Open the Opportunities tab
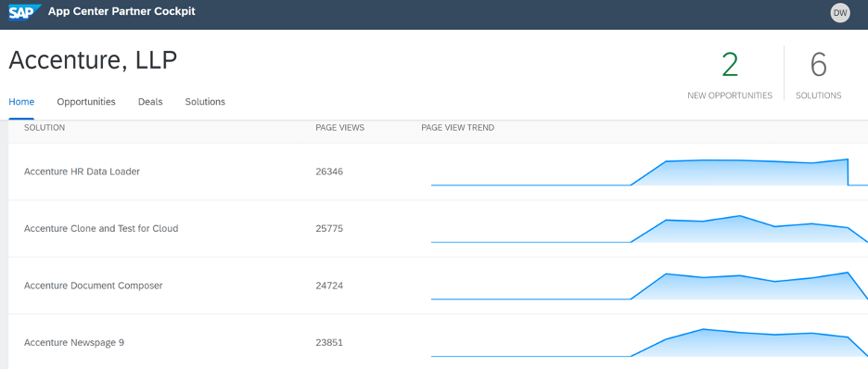Viewport: 868px width, 369px height. [x=86, y=102]
